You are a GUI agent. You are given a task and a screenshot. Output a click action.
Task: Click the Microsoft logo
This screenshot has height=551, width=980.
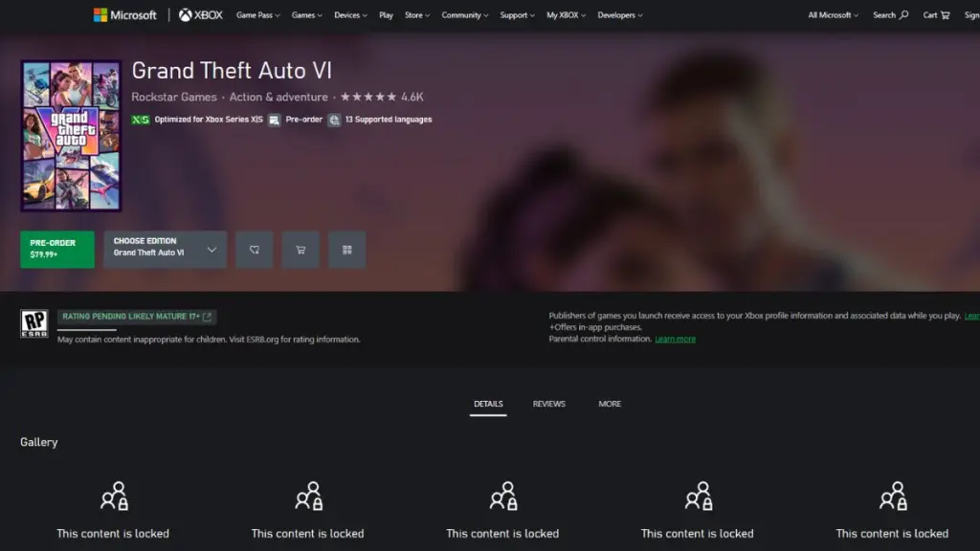125,15
